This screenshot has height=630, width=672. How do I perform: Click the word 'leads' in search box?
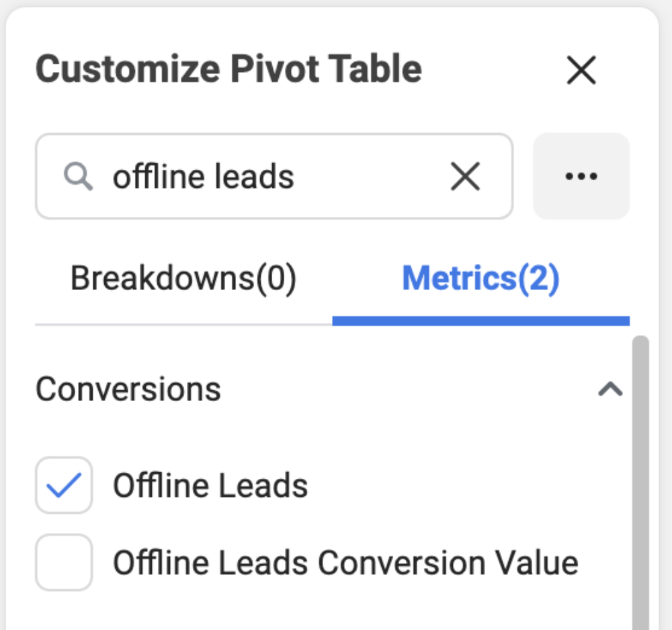tap(254, 176)
